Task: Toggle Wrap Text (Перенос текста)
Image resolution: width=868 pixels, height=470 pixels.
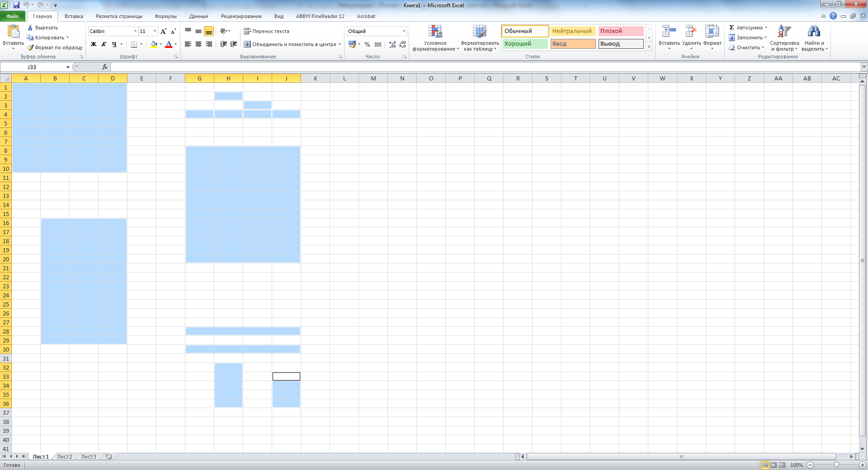Action: tap(267, 31)
